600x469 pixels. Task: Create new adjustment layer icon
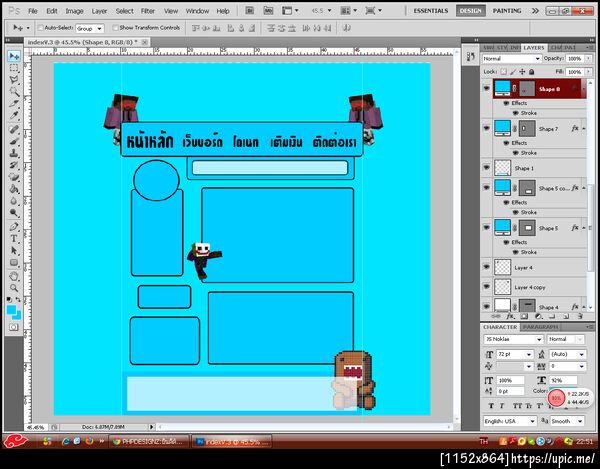538,316
